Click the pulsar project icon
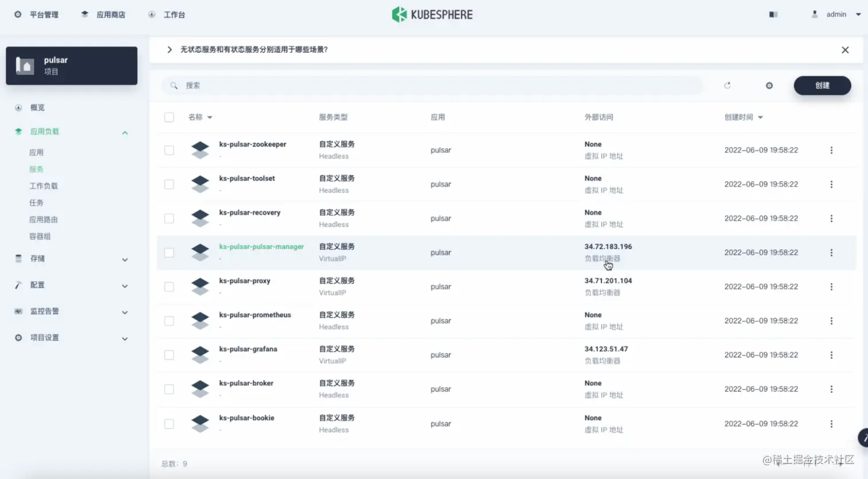Image resolution: width=868 pixels, height=479 pixels. coord(25,65)
